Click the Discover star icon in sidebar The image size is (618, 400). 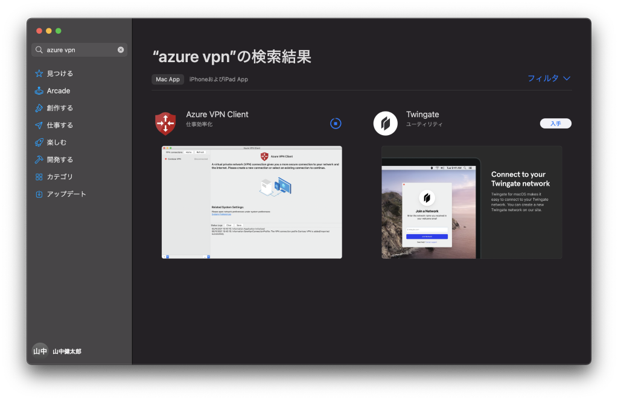[x=39, y=73]
